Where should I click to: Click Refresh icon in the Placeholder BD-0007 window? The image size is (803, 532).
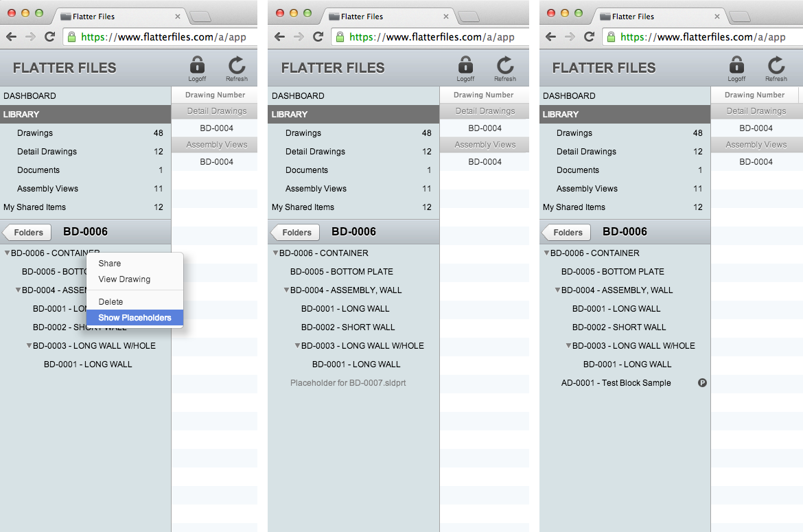505,65
